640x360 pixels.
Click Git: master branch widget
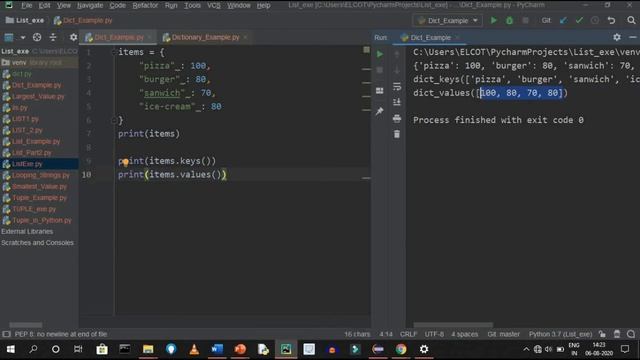[503, 334]
